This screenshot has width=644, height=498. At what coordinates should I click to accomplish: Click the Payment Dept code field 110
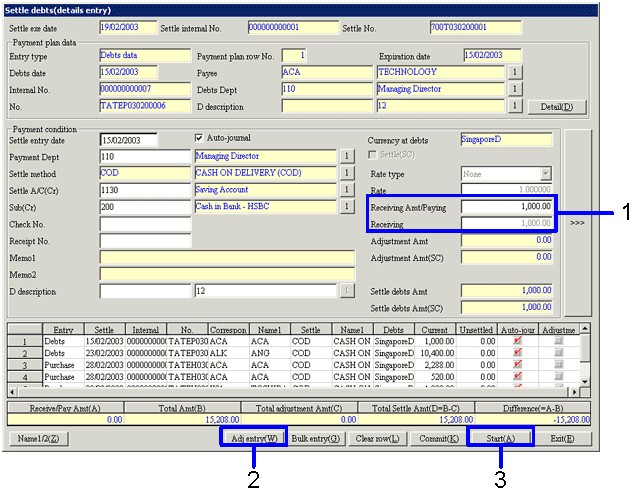(145, 157)
